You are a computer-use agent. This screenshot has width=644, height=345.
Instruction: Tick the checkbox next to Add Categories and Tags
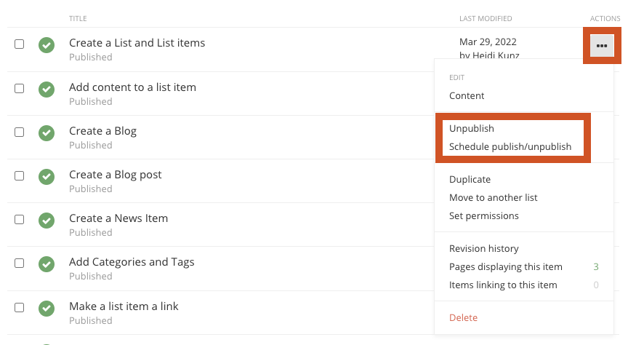click(x=20, y=263)
